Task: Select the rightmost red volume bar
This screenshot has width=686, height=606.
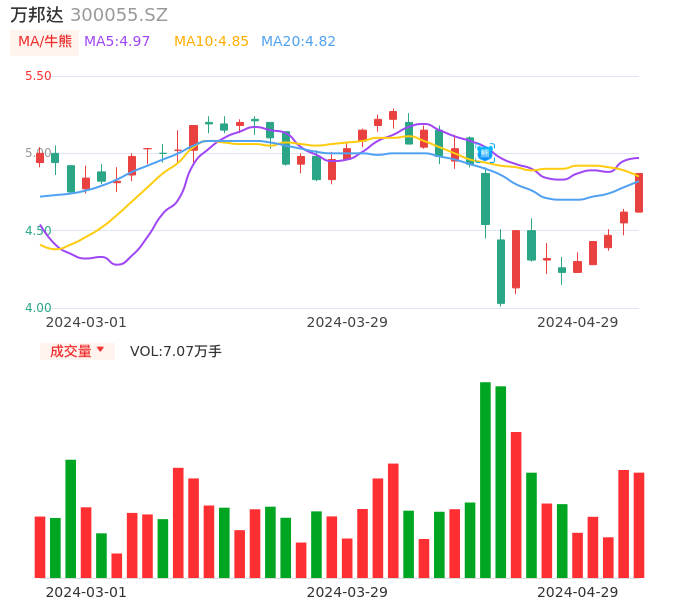Action: click(x=639, y=525)
